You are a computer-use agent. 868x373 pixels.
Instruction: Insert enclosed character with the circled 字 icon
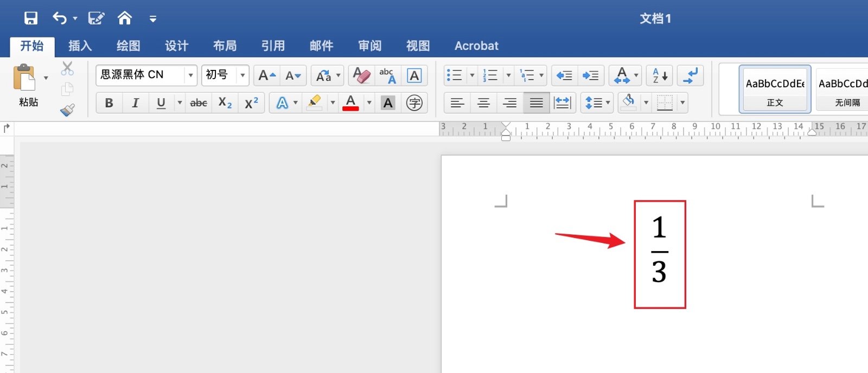[x=414, y=103]
